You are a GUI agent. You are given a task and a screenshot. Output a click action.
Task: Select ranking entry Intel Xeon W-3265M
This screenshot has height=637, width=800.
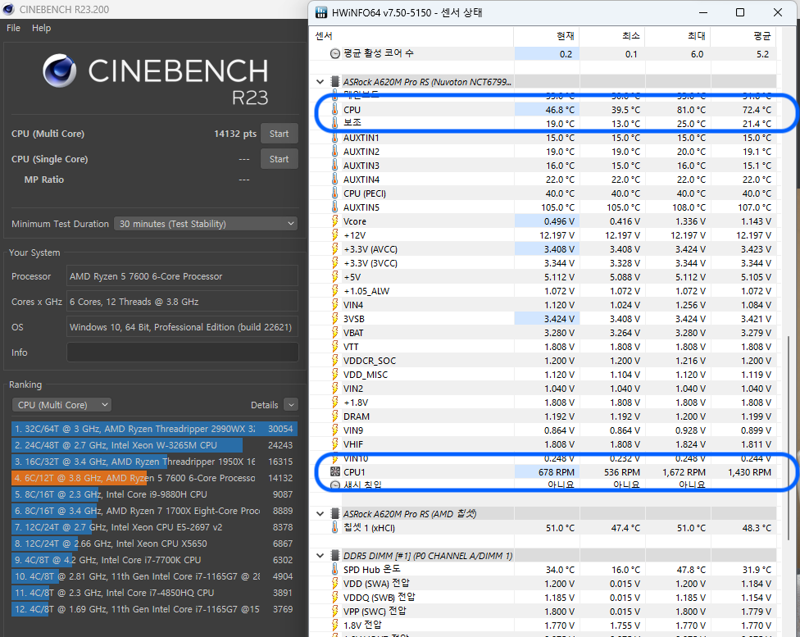(x=154, y=445)
